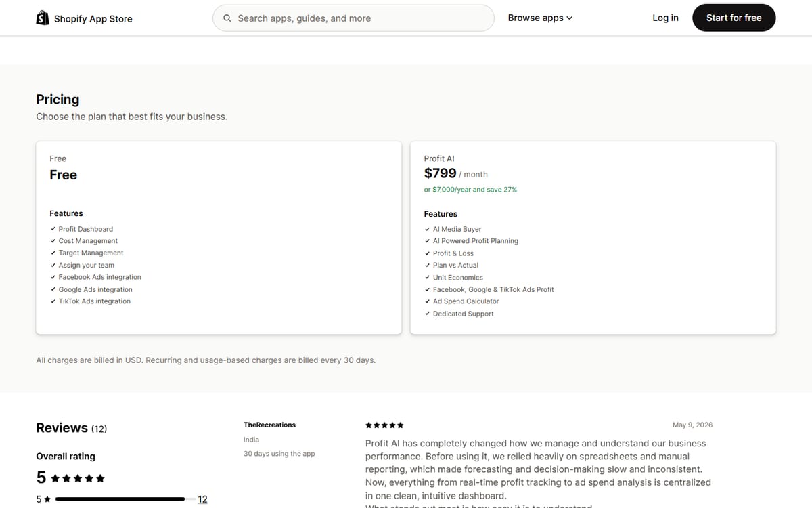The image size is (812, 508).
Task: Click the Profit AI plan name label
Action: point(439,158)
